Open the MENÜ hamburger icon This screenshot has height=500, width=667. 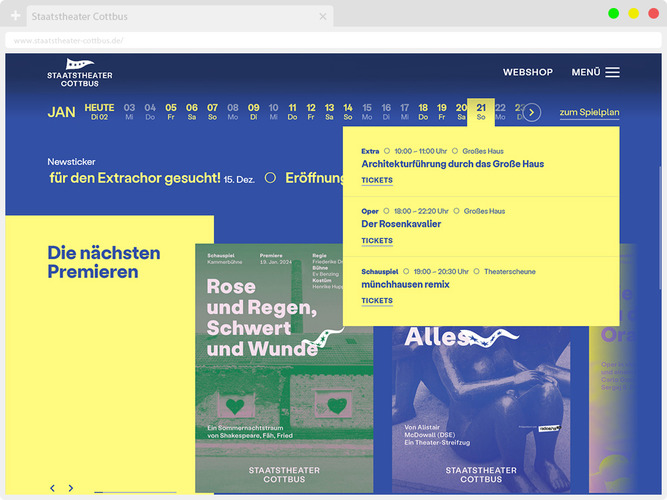(x=612, y=72)
